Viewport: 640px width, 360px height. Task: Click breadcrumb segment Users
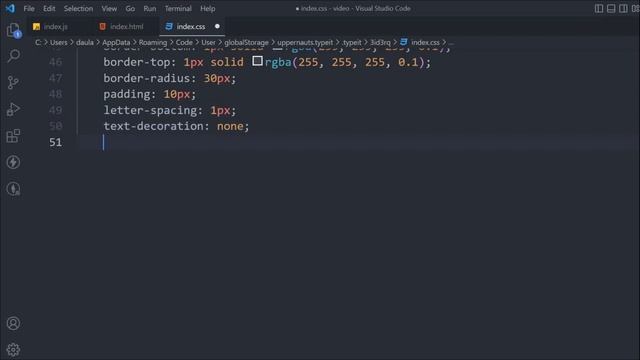pyautogui.click(x=58, y=42)
